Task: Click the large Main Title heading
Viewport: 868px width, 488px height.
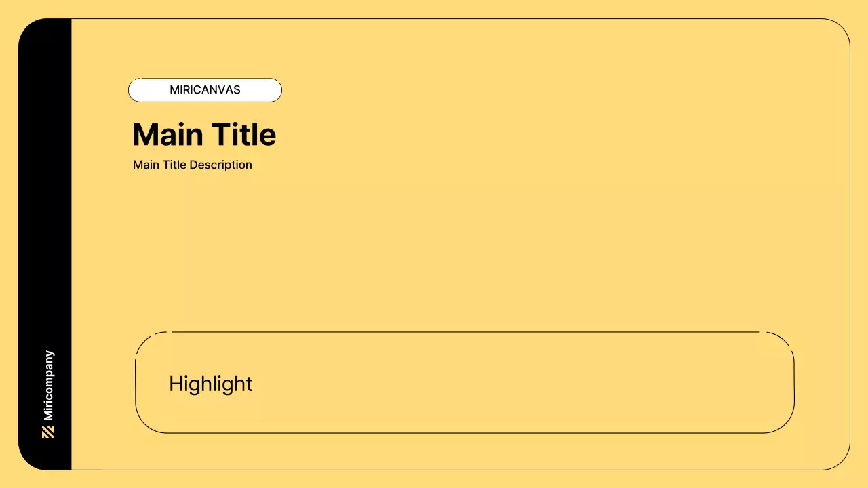Action: click(204, 135)
